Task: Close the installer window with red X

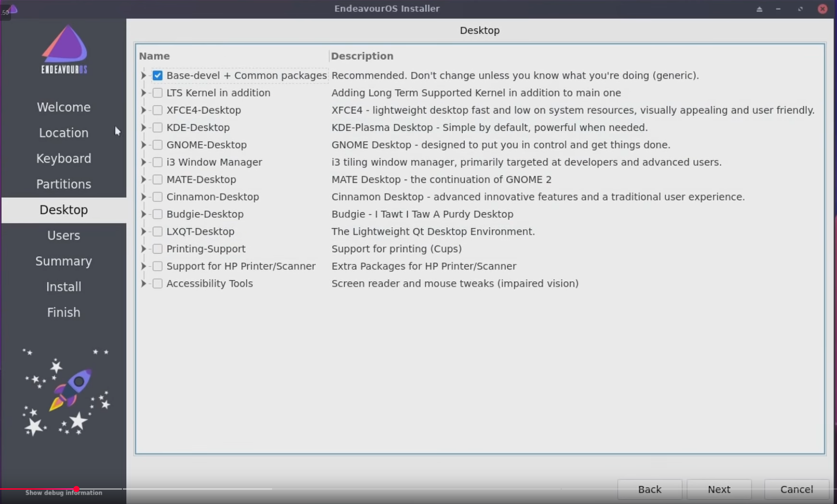Action: click(x=822, y=9)
